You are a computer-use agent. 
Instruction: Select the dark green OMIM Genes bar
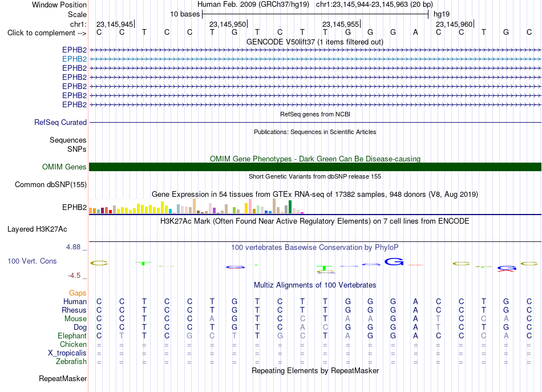point(315,167)
